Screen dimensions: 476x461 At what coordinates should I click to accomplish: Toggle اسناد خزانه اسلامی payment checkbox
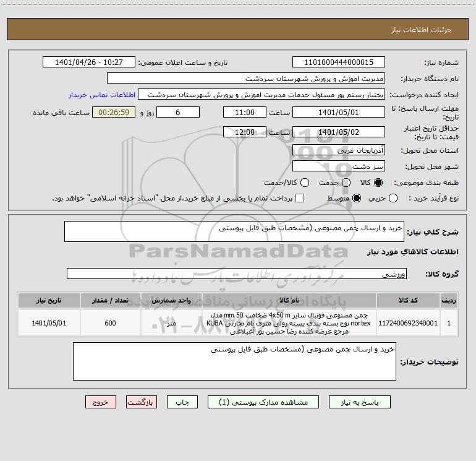[300, 198]
